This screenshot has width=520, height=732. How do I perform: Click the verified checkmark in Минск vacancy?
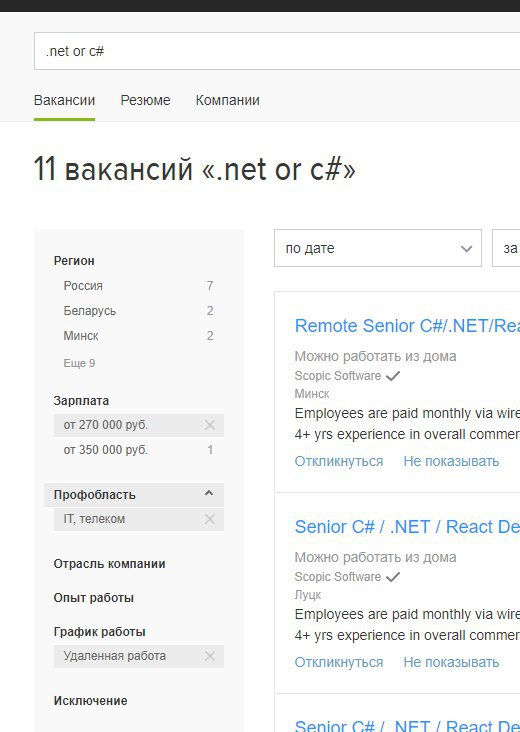pos(393,376)
